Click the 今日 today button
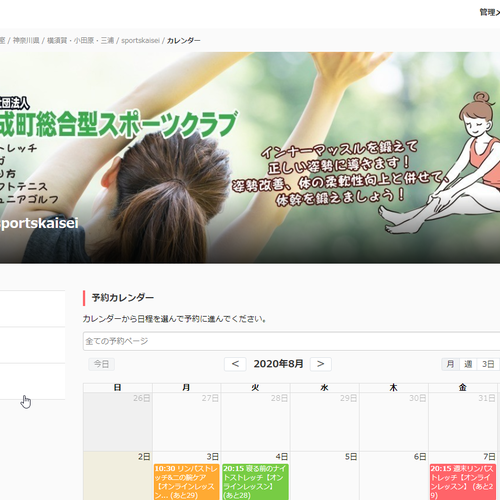 [x=101, y=364]
